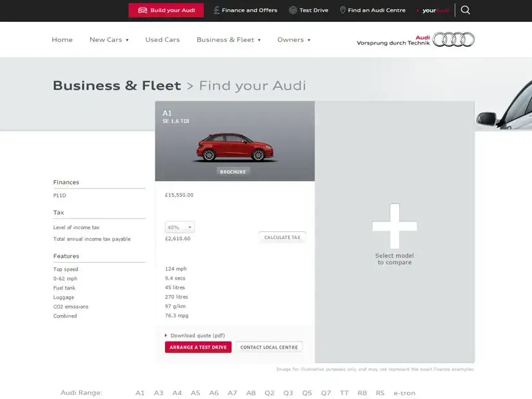Click the Test Drive steering wheel icon

(293, 10)
